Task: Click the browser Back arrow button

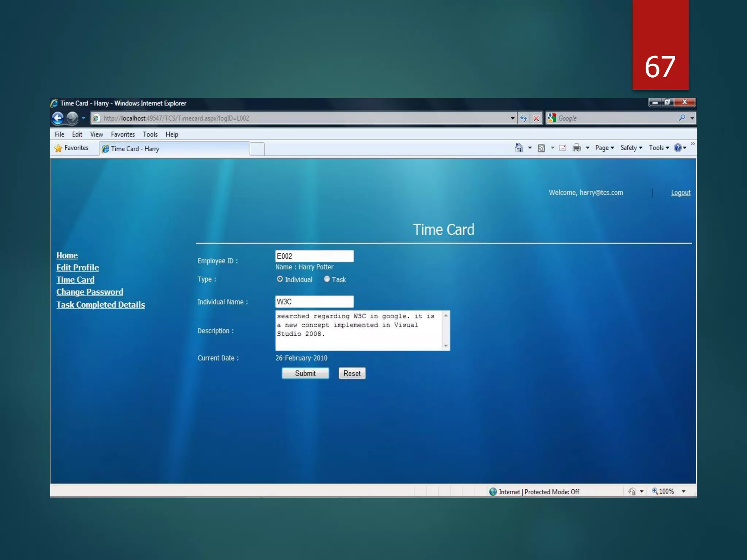Action: 58,118
